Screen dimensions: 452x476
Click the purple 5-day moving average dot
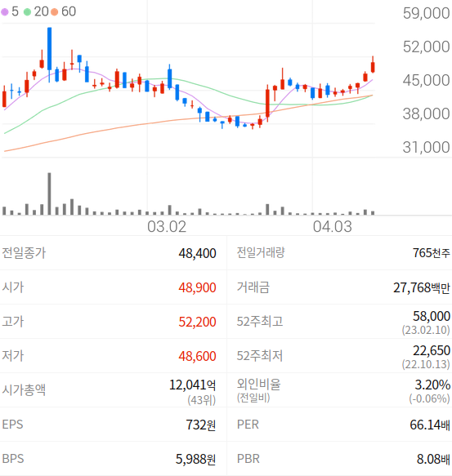(5, 12)
